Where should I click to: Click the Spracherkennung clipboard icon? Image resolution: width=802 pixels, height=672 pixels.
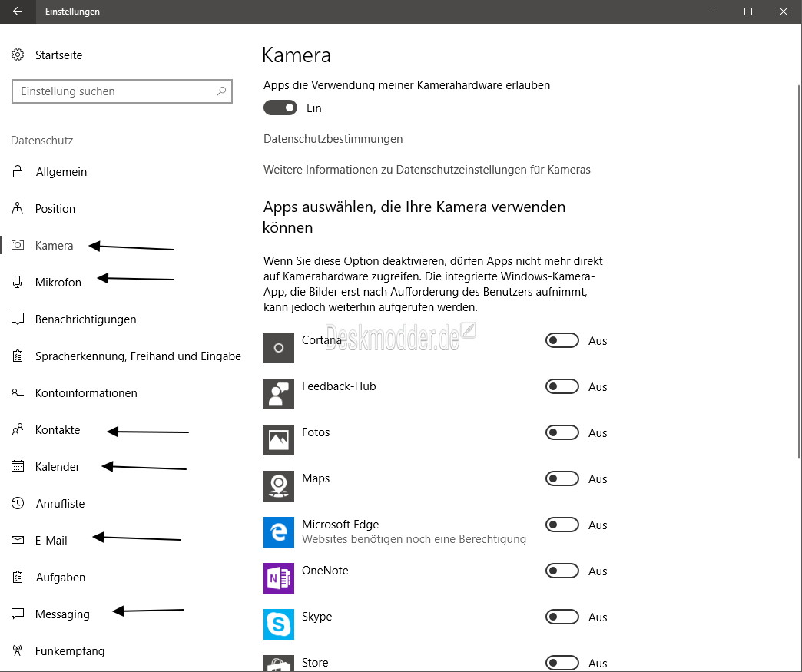tap(18, 356)
